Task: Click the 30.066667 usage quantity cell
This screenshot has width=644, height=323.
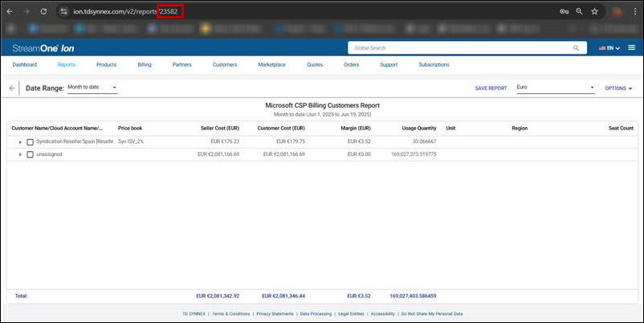Action: pyautogui.click(x=425, y=141)
